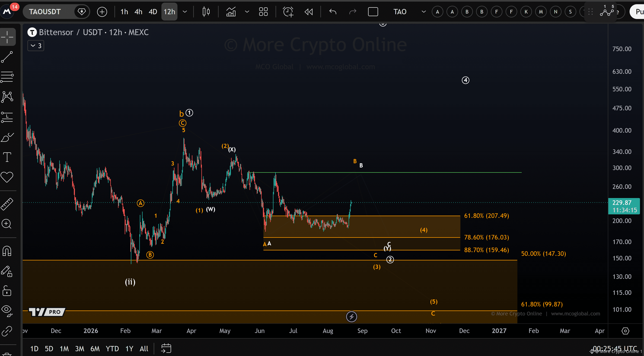
Task: Set range to 1Y
Action: click(129, 348)
